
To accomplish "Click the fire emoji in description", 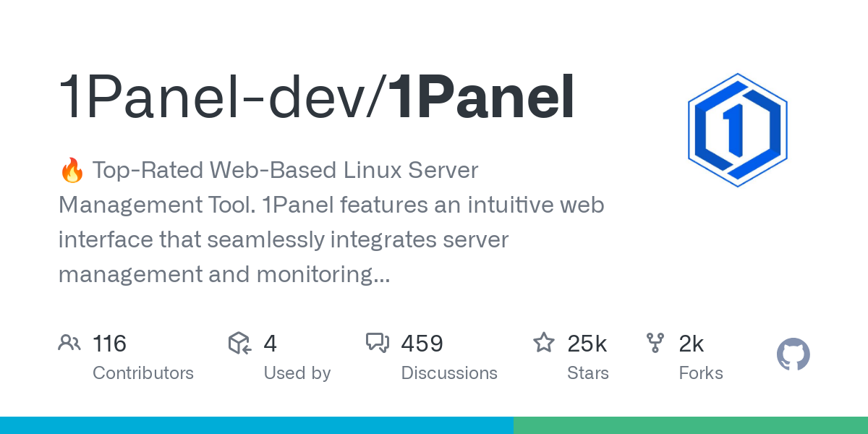I will tap(72, 171).
